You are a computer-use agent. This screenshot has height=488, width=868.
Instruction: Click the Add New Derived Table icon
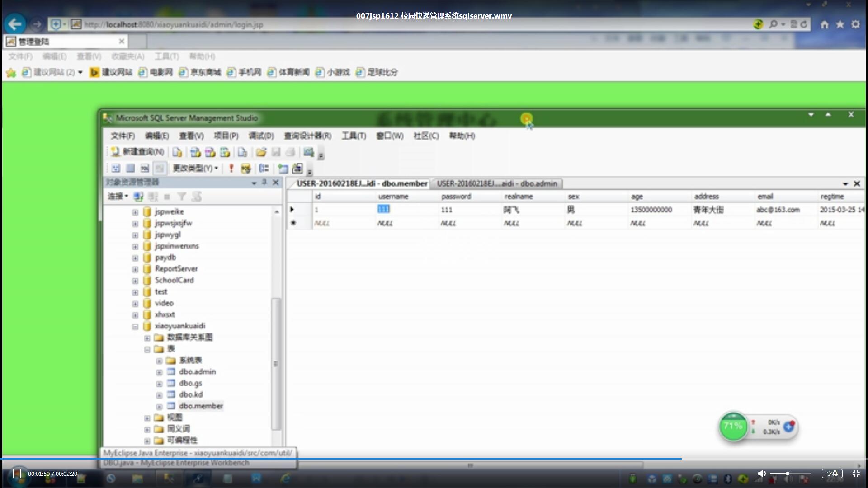point(297,169)
